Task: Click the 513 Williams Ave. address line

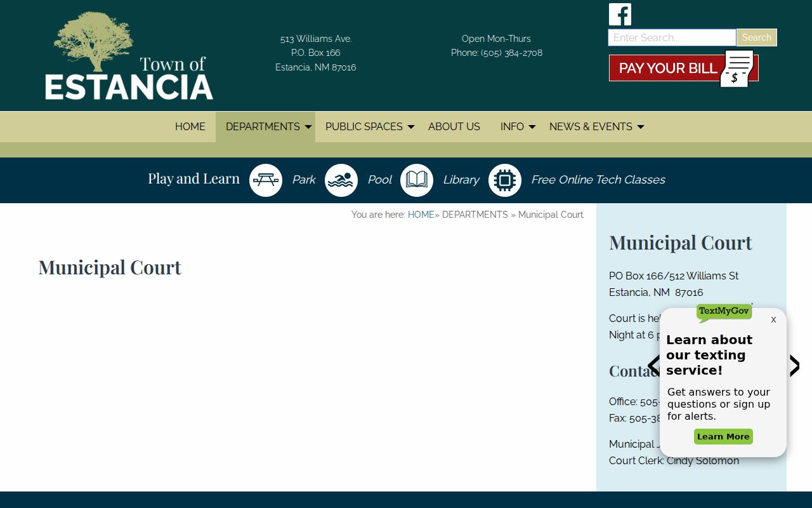Action: point(316,39)
